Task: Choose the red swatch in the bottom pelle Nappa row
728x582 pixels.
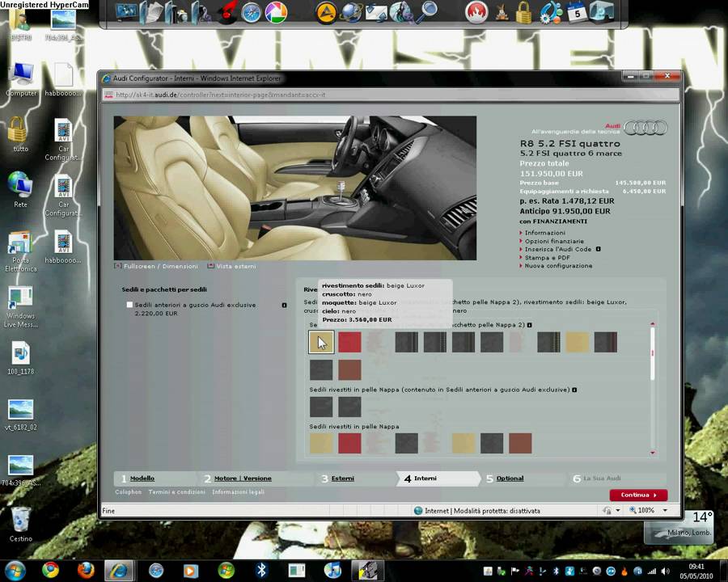Action: [349, 443]
